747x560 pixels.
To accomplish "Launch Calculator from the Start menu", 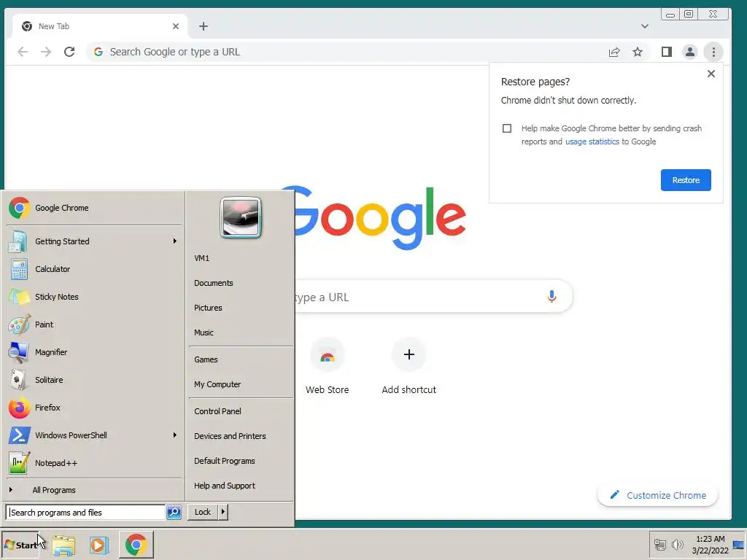I will [x=94, y=269].
